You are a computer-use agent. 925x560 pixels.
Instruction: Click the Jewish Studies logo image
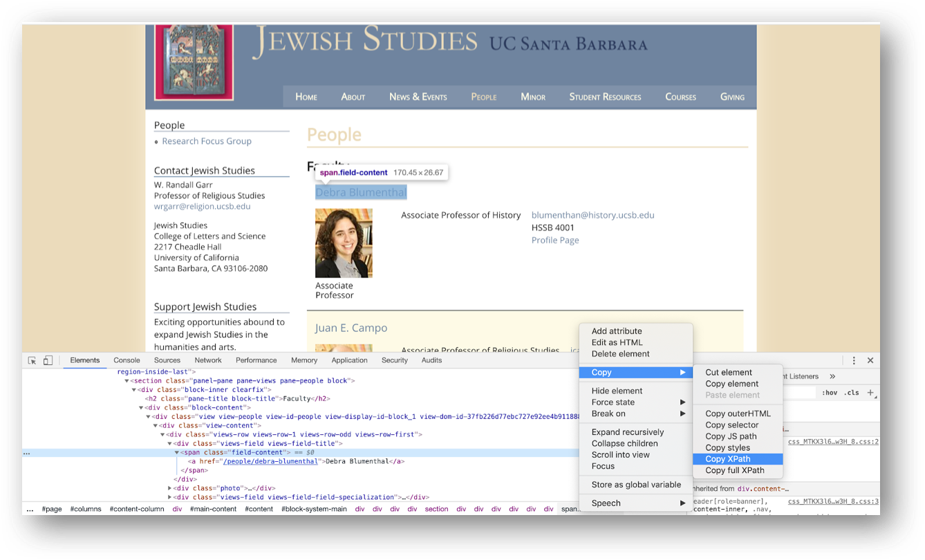[194, 62]
